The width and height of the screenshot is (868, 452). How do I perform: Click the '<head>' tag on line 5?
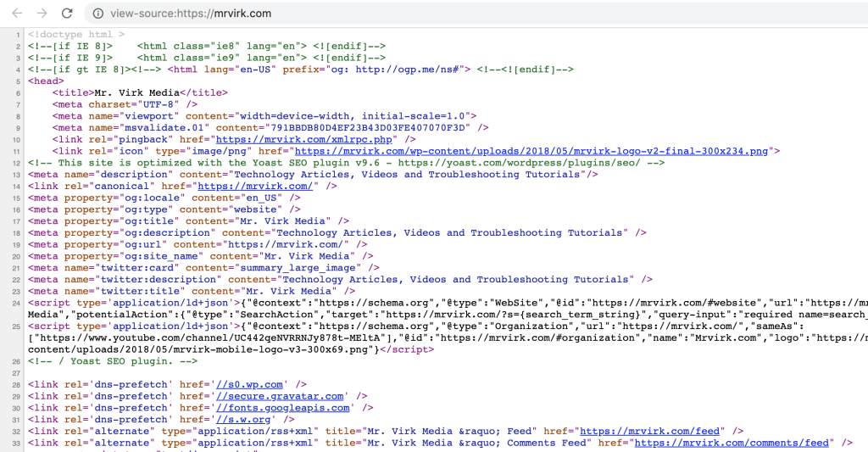[x=46, y=81]
